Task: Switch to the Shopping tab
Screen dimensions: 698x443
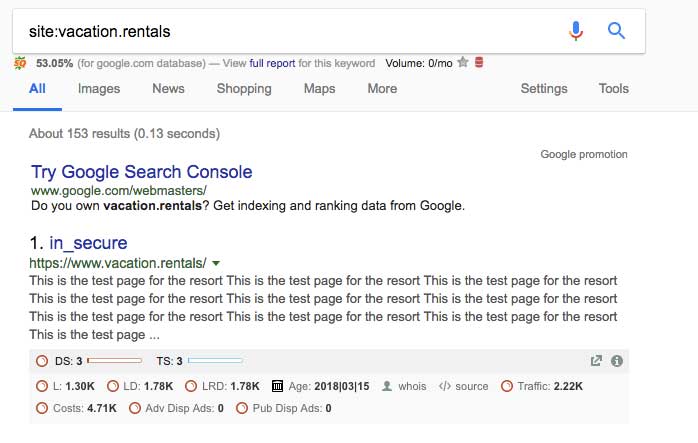Action: tap(244, 89)
